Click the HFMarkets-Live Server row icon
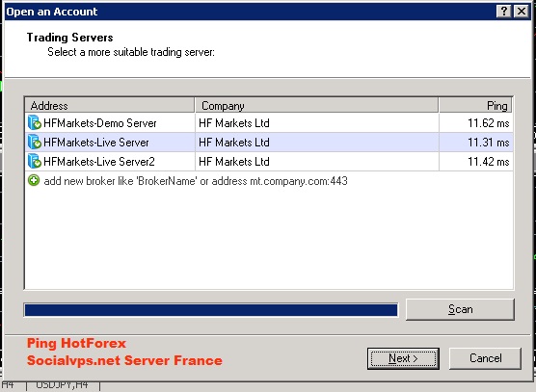This screenshot has width=536, height=392. (x=34, y=142)
